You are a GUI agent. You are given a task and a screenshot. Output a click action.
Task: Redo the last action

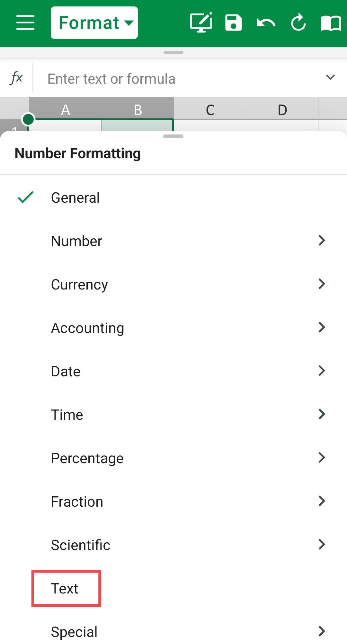click(x=298, y=23)
